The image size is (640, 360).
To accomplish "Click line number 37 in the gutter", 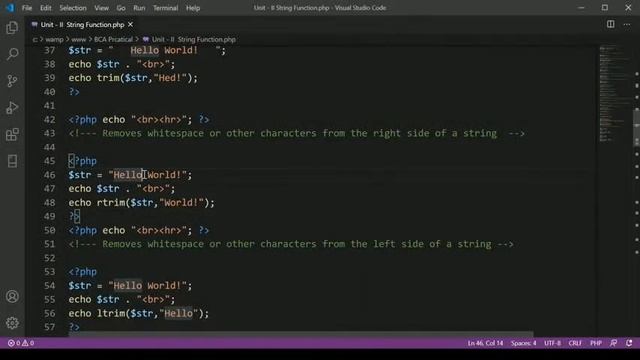I will pos(49,50).
